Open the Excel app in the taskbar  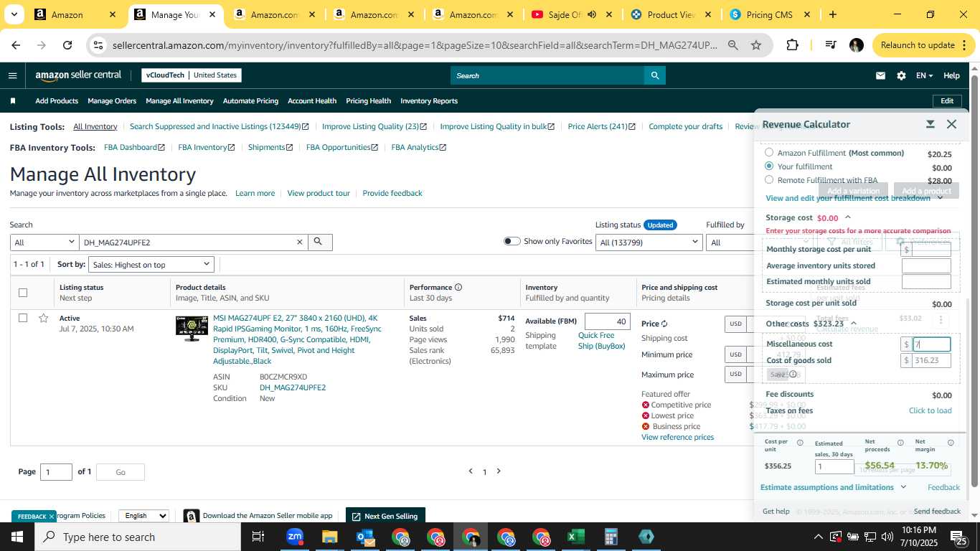(x=576, y=537)
